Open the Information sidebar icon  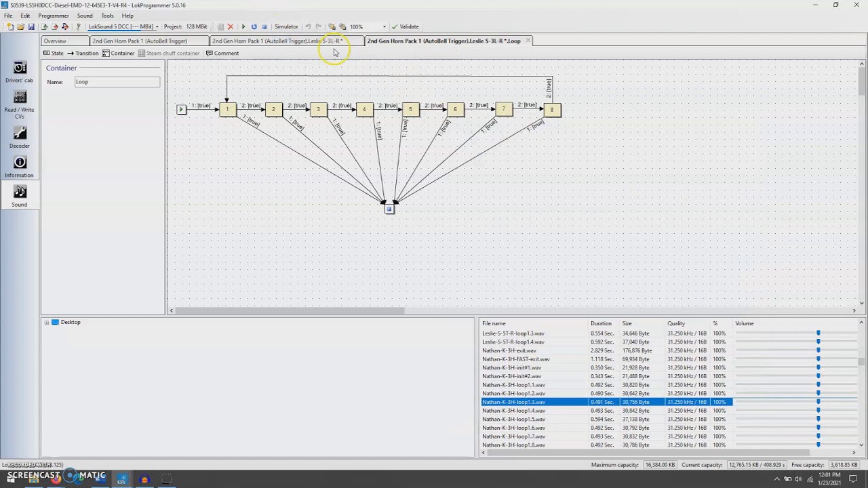20,167
